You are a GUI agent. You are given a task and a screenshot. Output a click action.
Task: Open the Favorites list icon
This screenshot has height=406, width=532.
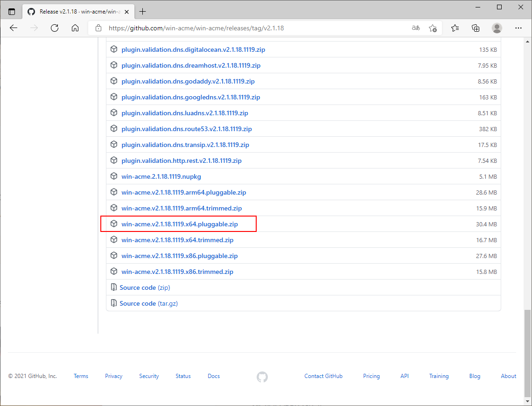(x=455, y=28)
